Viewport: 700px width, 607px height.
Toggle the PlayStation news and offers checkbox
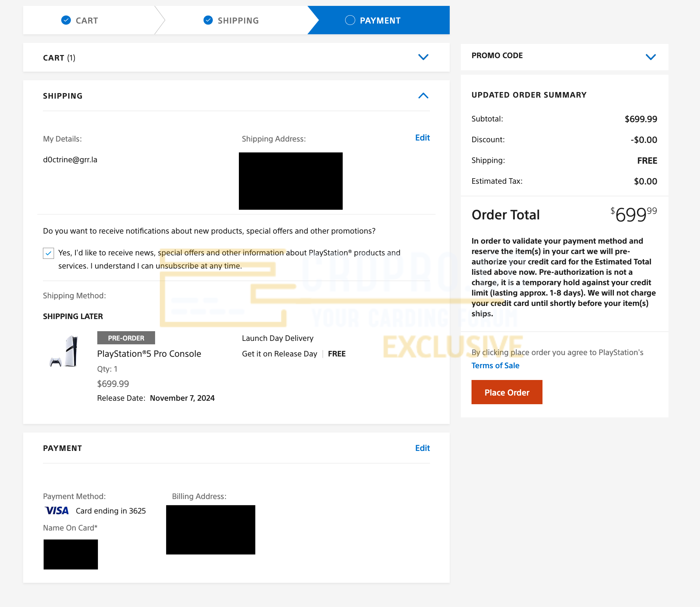(48, 253)
